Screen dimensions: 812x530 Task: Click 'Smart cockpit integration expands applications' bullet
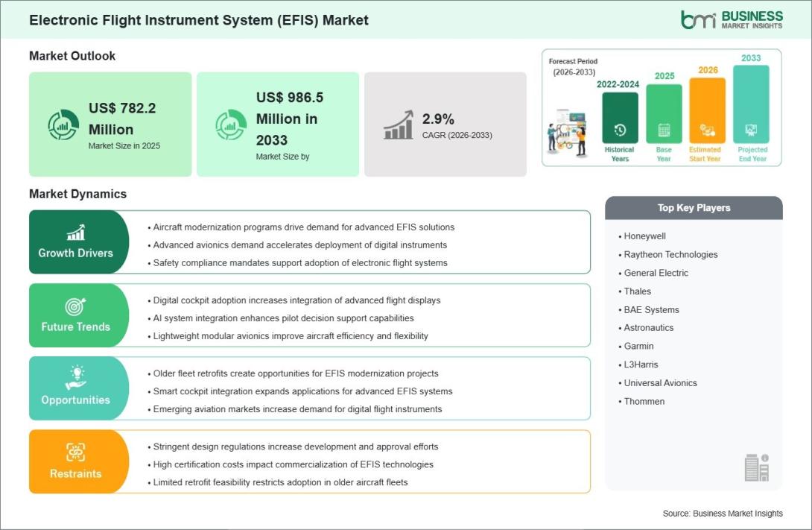(303, 391)
